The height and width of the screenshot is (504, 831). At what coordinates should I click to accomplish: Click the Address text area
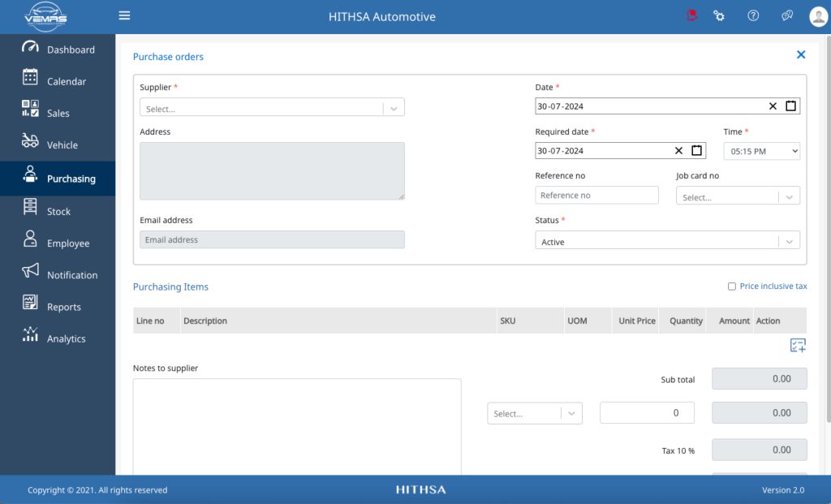click(x=272, y=170)
